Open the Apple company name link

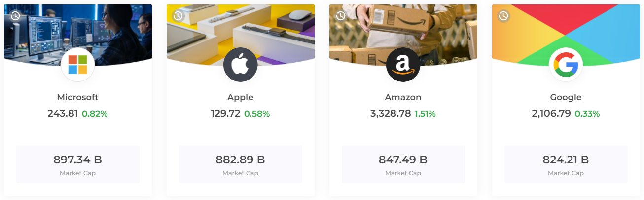(x=241, y=97)
